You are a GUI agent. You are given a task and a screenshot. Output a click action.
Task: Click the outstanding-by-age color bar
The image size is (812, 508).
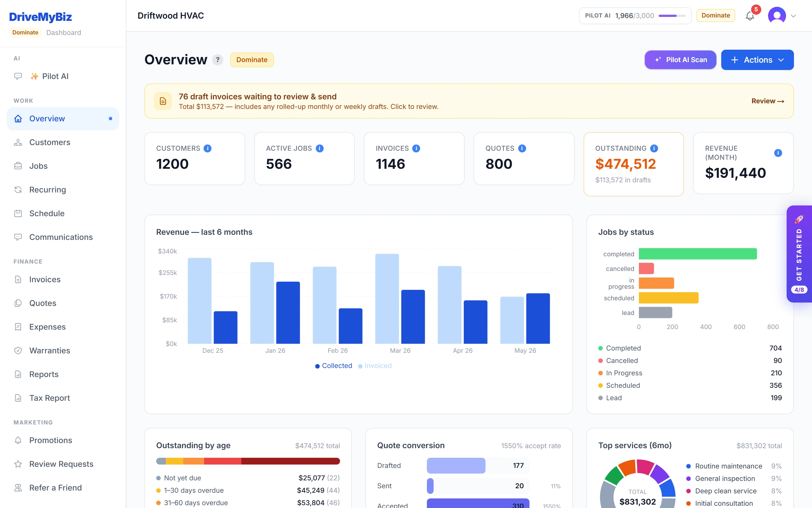[x=248, y=461]
